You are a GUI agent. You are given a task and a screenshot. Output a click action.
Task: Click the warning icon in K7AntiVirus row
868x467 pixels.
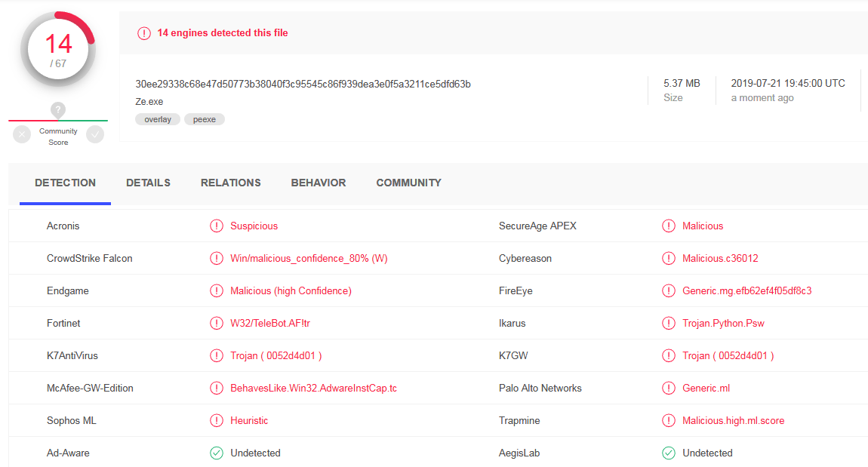[x=217, y=356]
